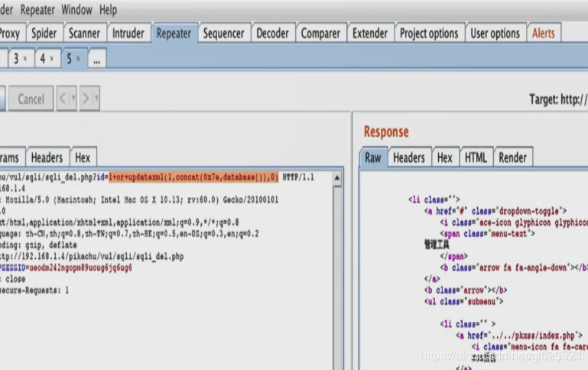The image size is (588, 370).
Task: Switch to the Sequencer tab
Action: point(223,34)
